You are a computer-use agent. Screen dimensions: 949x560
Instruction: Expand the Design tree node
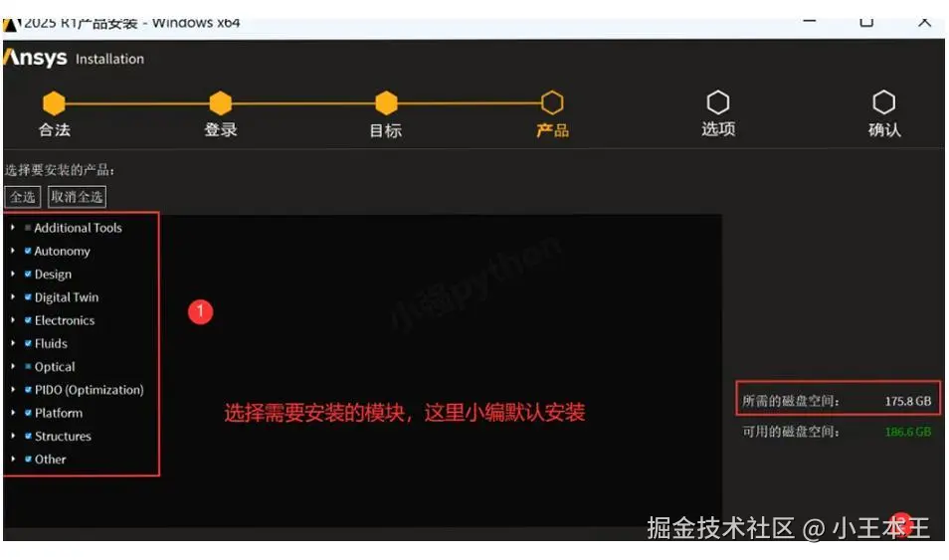pos(13,274)
